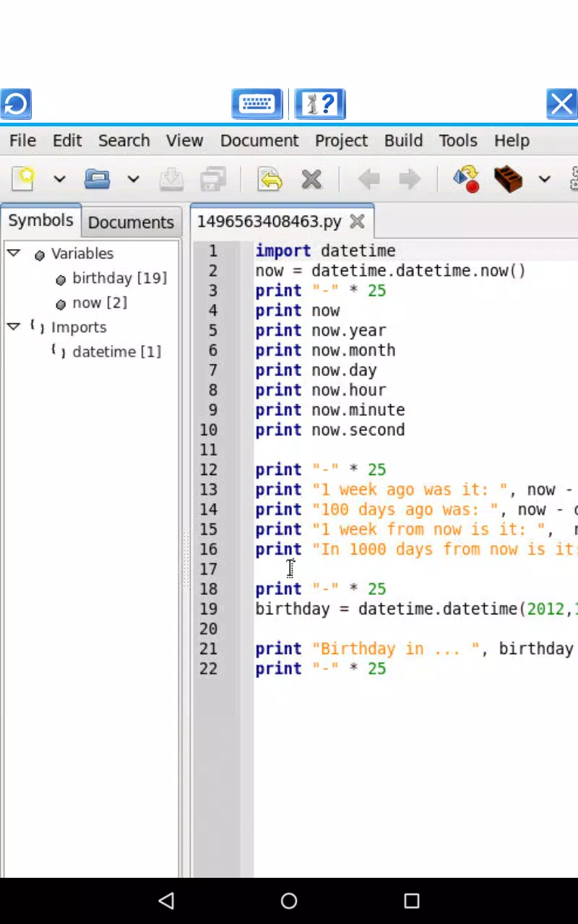Switch to the Documents sidebar tab
578x924 pixels.
click(131, 222)
